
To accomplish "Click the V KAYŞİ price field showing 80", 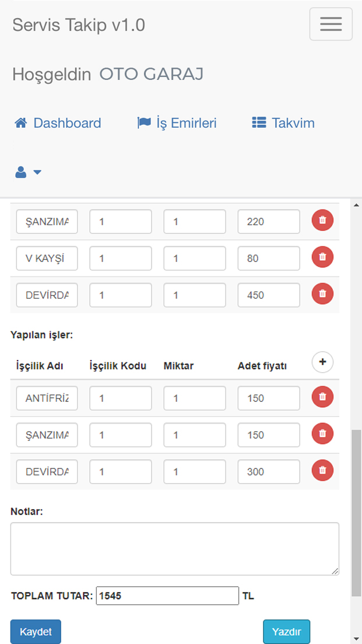I will click(269, 258).
